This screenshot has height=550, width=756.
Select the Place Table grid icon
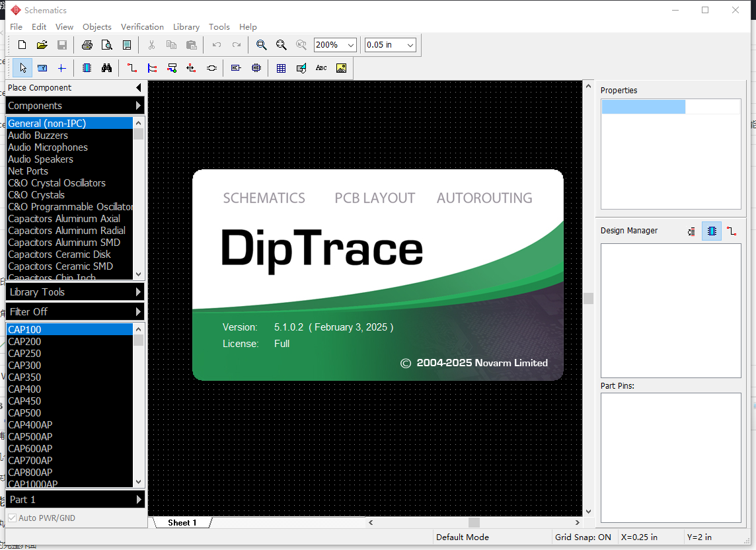(281, 68)
